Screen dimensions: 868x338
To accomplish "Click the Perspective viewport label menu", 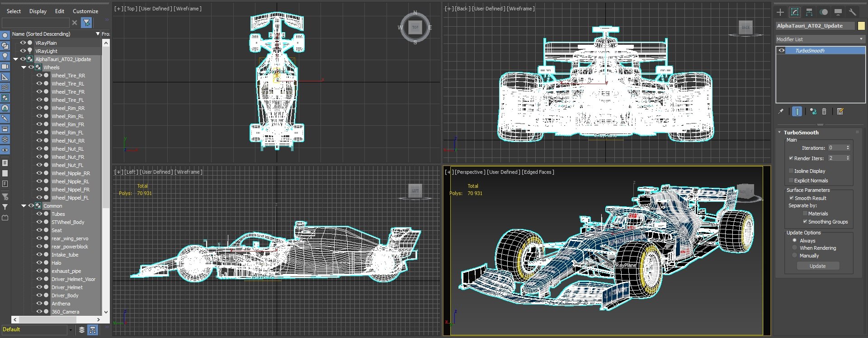I will [x=469, y=172].
